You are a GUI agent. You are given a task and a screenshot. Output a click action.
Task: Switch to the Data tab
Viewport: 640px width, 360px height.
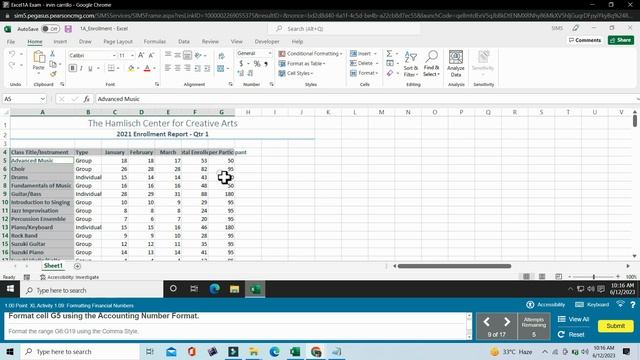click(184, 42)
